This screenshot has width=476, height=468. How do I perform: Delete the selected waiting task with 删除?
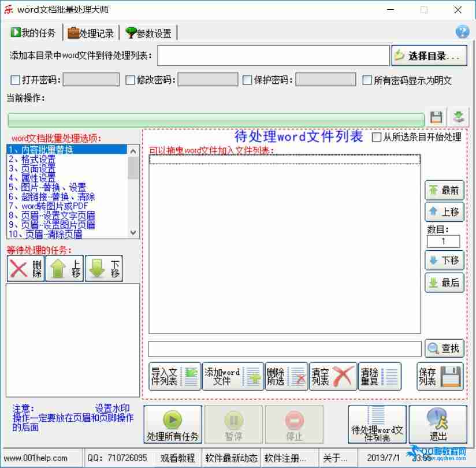pos(26,269)
